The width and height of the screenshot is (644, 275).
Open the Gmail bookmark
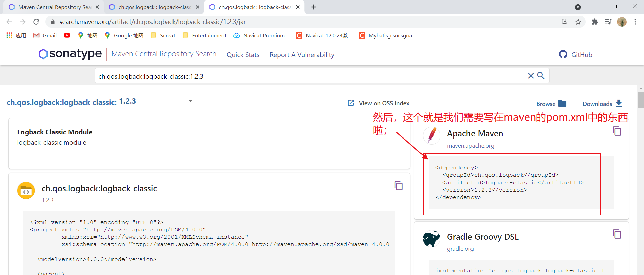(x=45, y=35)
